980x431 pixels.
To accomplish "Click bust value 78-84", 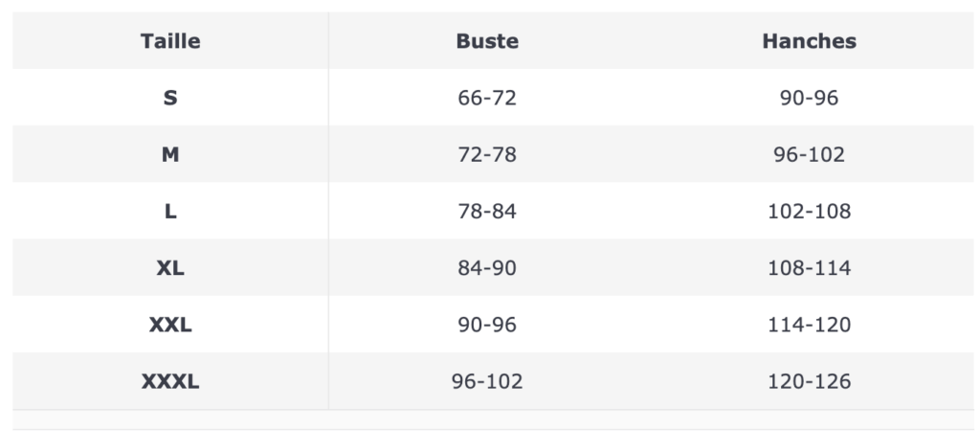I will pos(487,212).
